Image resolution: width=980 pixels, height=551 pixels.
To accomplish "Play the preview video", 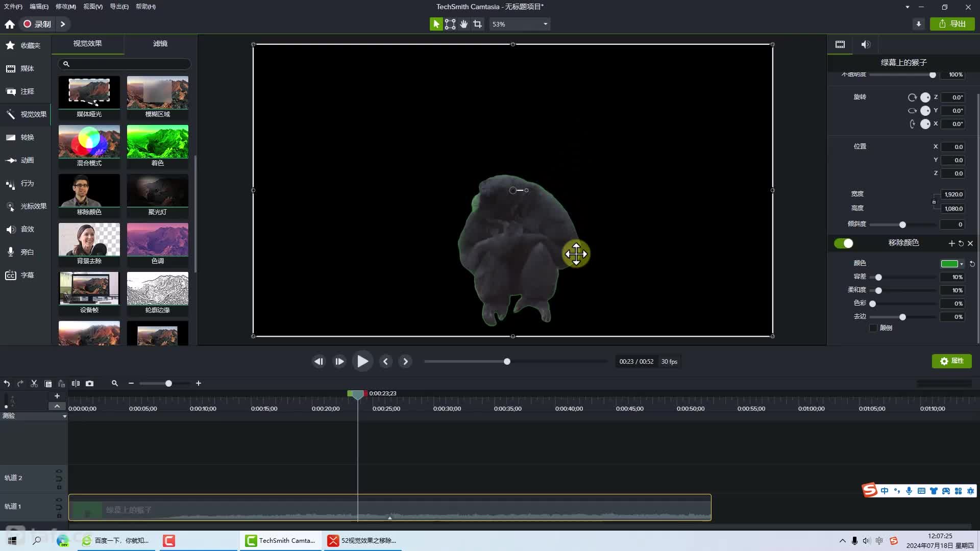I will coord(362,361).
